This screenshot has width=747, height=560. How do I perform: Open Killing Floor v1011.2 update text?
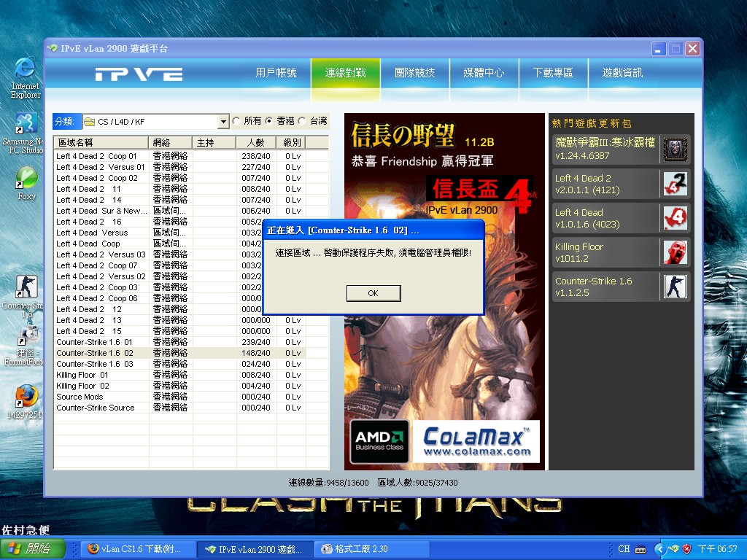click(x=578, y=252)
